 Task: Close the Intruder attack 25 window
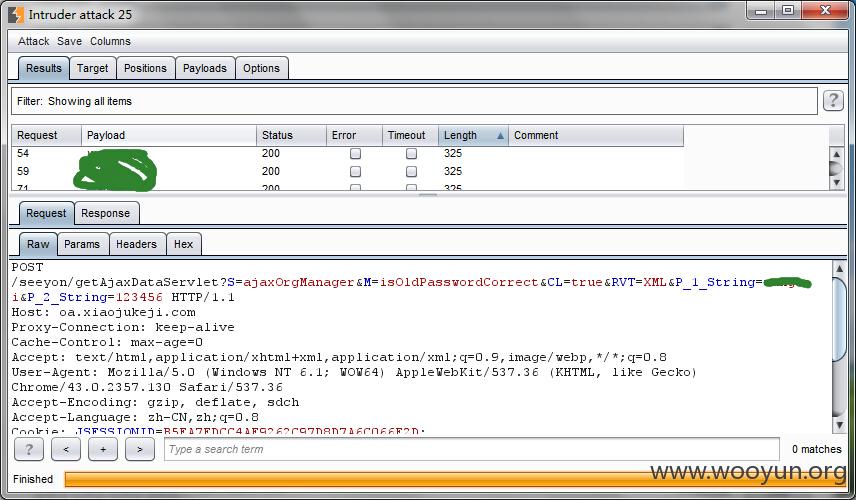[825, 10]
